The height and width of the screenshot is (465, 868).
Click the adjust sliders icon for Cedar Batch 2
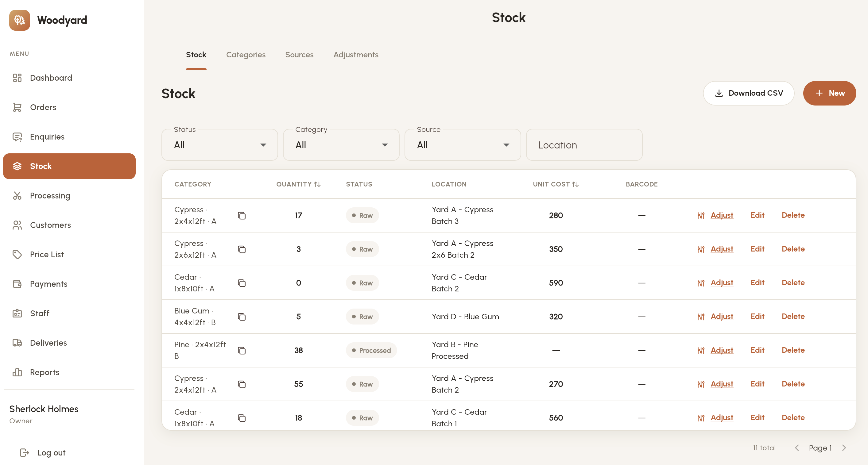pos(701,283)
